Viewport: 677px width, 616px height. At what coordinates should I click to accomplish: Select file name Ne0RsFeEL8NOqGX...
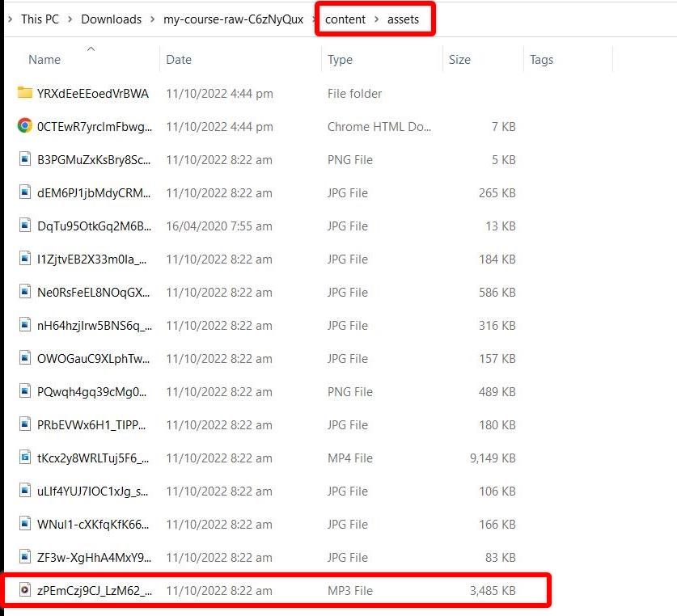tap(93, 293)
